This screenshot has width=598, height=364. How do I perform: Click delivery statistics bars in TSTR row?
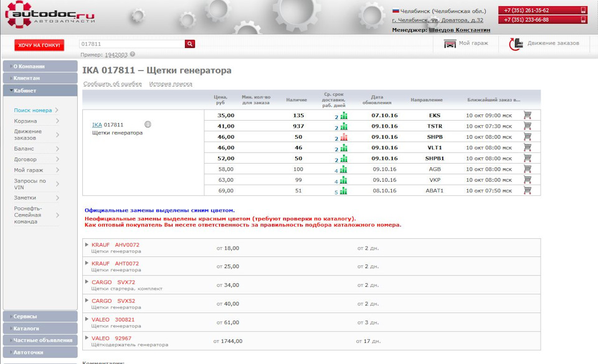click(x=344, y=126)
